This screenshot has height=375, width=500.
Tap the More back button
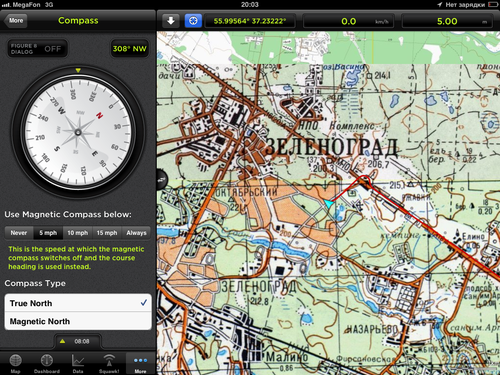pyautogui.click(x=15, y=20)
